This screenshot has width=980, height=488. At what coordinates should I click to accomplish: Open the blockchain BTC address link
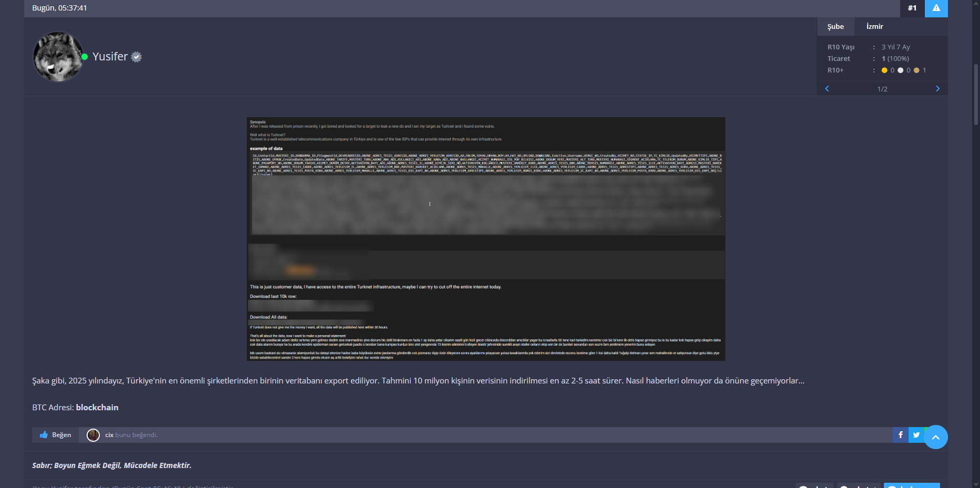point(97,407)
